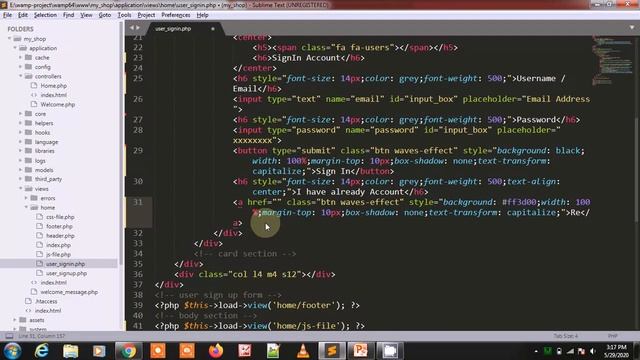
Task: Change PHP syntax in status bar
Action: click(612, 336)
